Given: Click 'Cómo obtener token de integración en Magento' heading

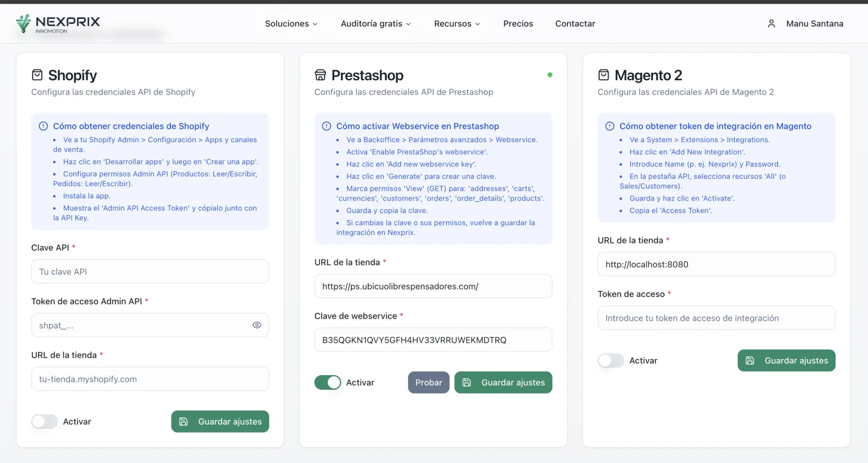Looking at the screenshot, I should click(x=716, y=126).
